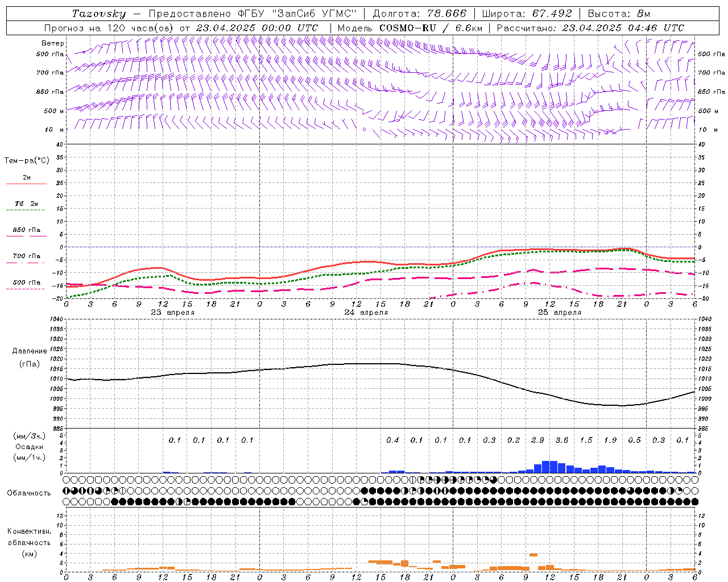Click the "3.6" precipitation amount value
The height and width of the screenshot is (582, 728).
coord(562,440)
